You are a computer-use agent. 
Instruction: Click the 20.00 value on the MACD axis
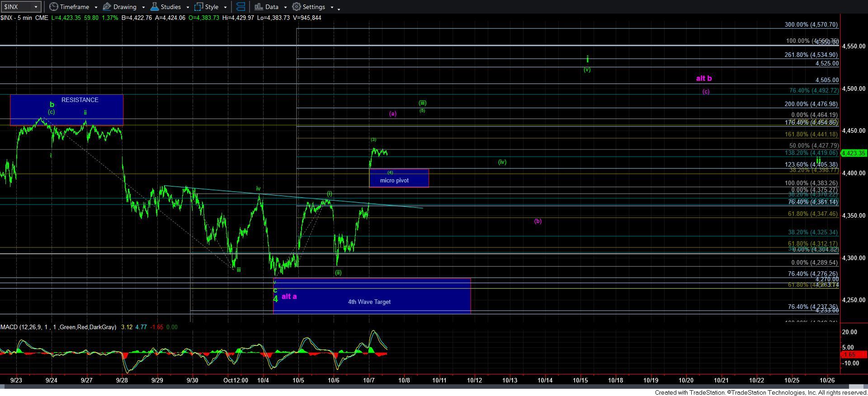point(850,332)
